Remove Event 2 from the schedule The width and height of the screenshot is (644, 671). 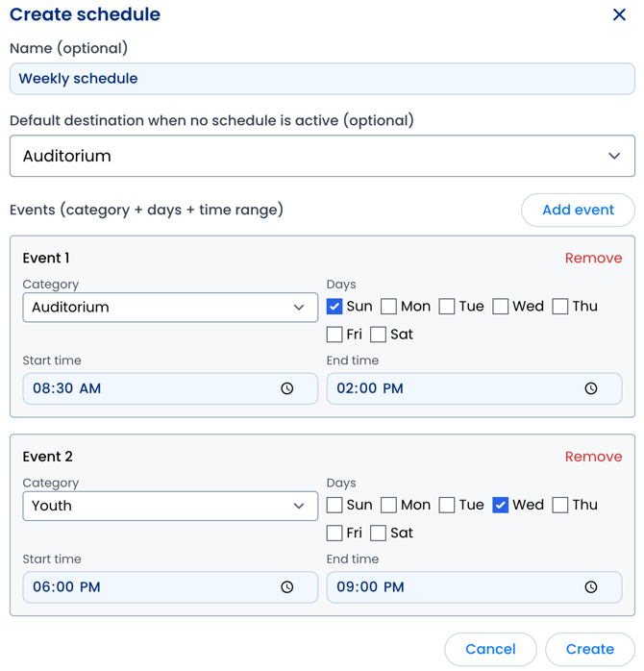(593, 457)
